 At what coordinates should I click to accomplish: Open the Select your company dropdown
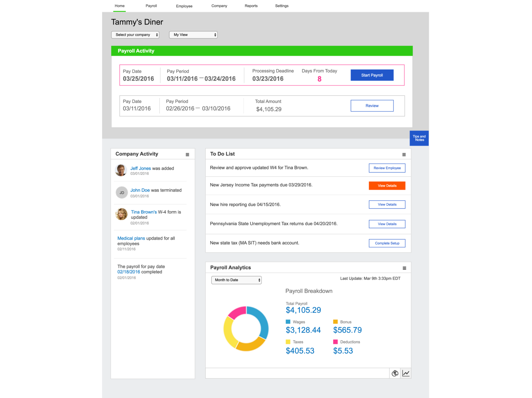[x=135, y=35]
